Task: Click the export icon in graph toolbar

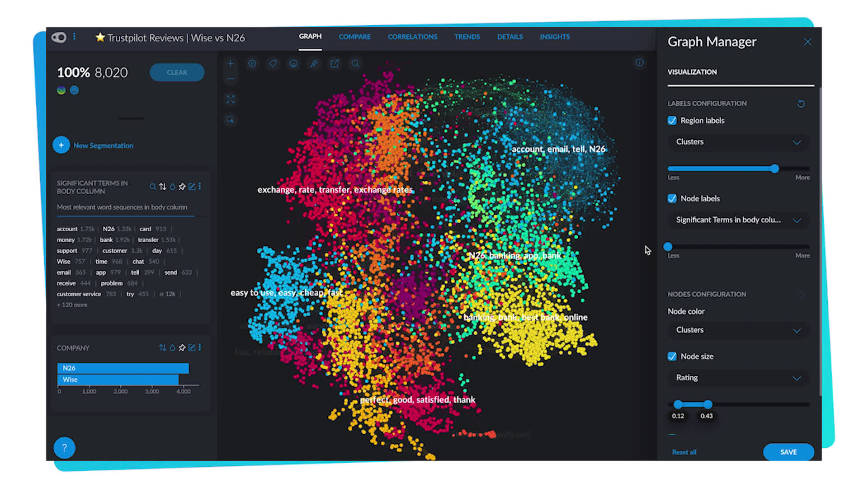Action: tap(335, 64)
